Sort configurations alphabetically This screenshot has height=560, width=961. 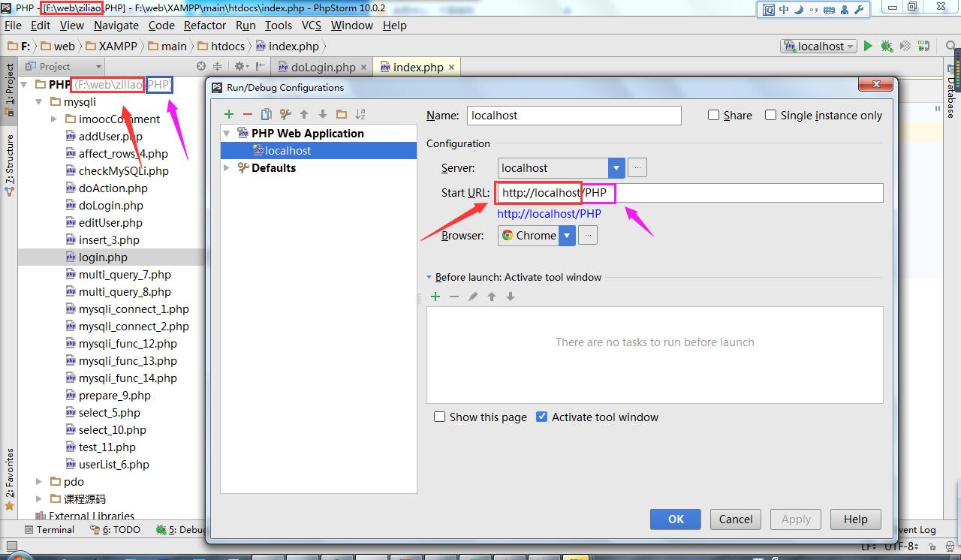(x=360, y=114)
